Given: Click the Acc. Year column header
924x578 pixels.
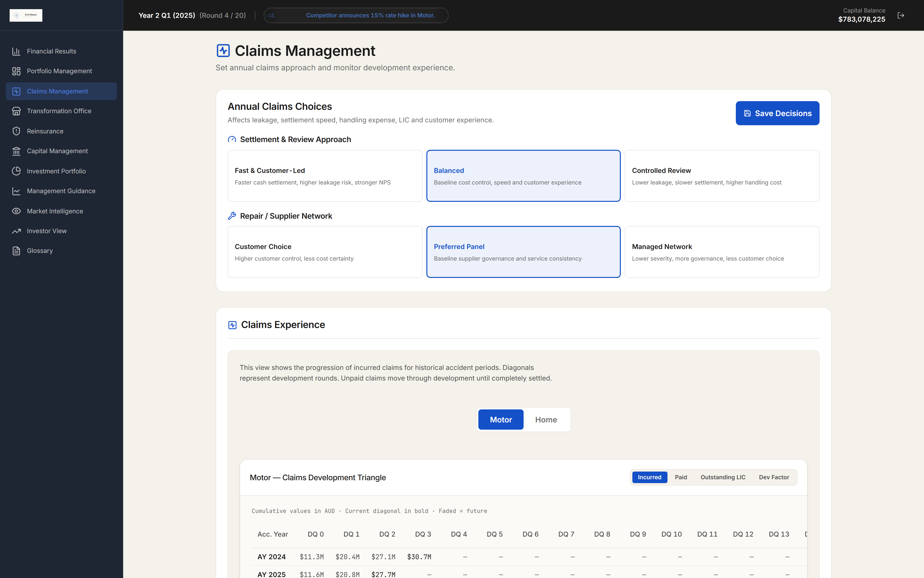Looking at the screenshot, I should point(273,534).
